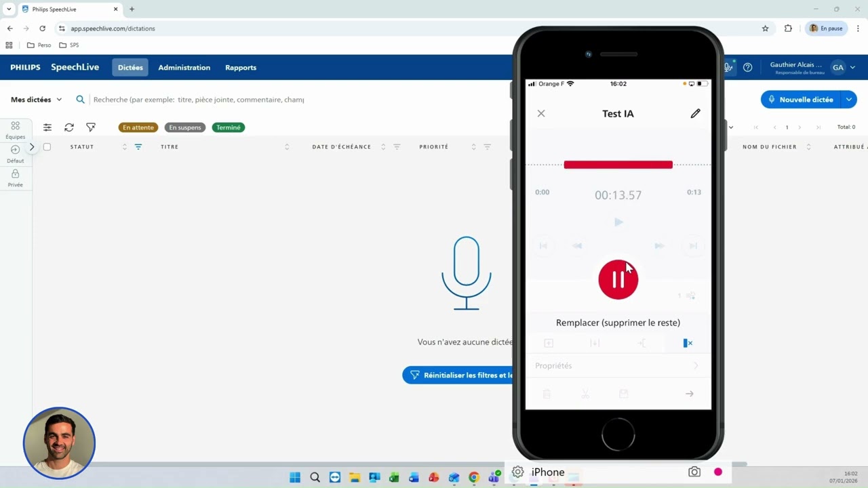The width and height of the screenshot is (868, 488).
Task: Open the Équipes sidebar item
Action: [15, 130]
